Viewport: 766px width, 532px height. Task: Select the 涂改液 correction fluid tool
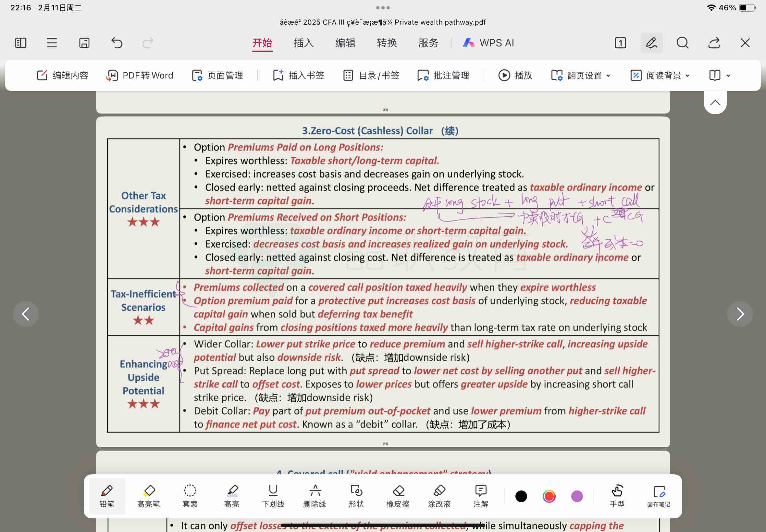[x=439, y=496]
